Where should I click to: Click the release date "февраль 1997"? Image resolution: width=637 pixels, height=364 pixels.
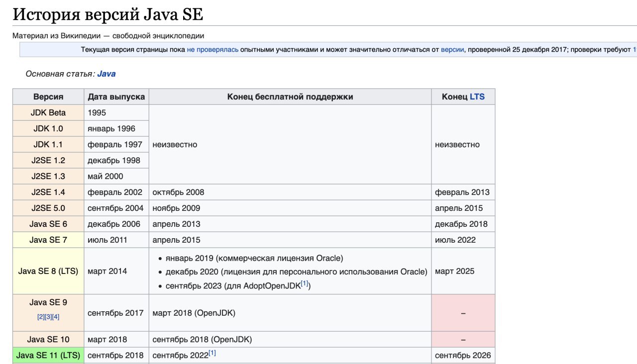pos(115,144)
